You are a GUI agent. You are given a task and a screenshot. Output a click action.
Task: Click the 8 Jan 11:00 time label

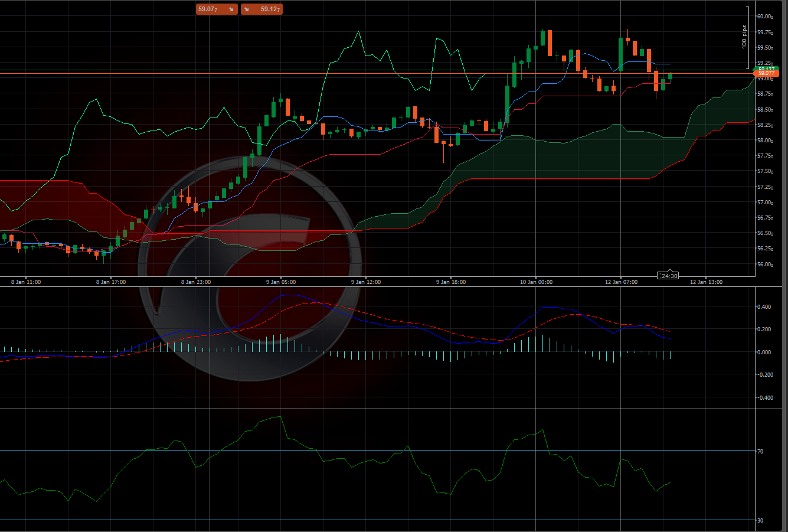point(26,282)
